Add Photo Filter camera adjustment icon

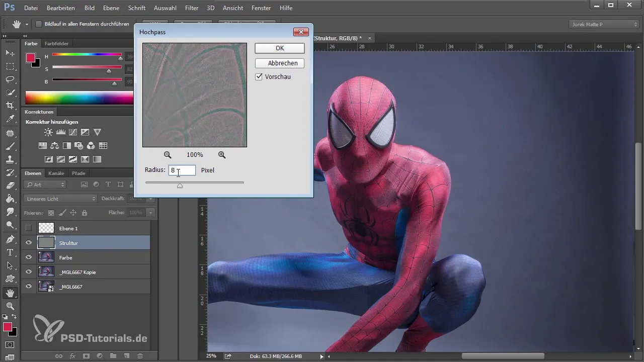click(x=79, y=146)
